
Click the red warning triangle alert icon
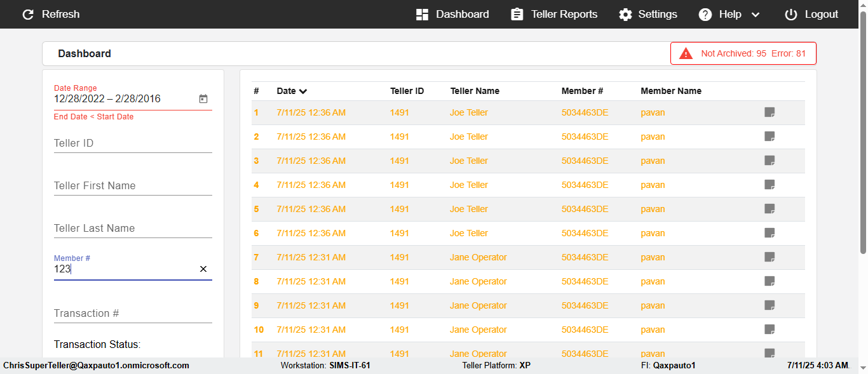coord(686,54)
